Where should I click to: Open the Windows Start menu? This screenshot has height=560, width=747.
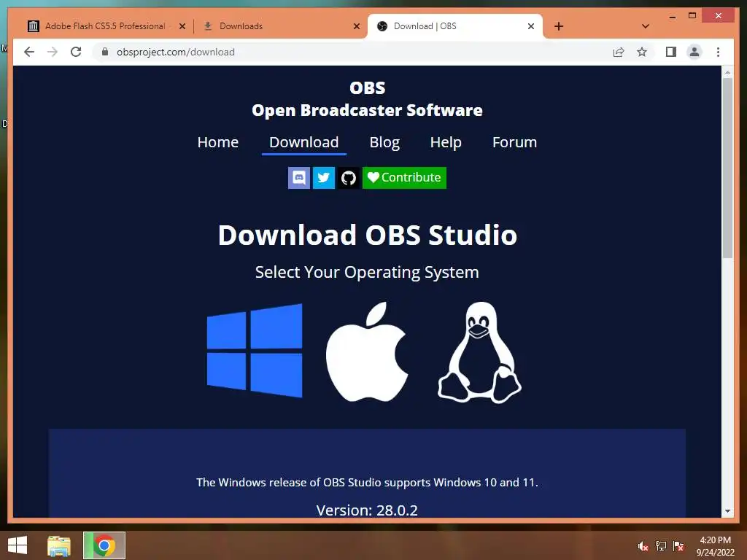(x=18, y=545)
